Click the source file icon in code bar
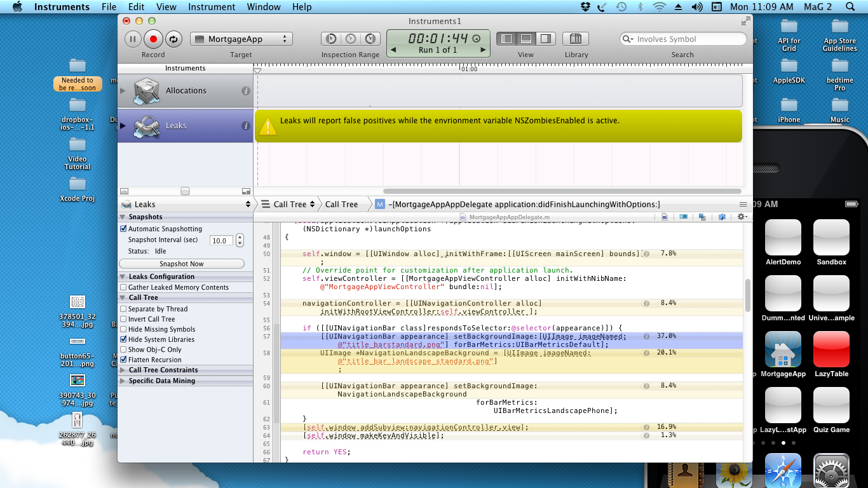Image resolution: width=868 pixels, height=488 pixels. click(664, 217)
